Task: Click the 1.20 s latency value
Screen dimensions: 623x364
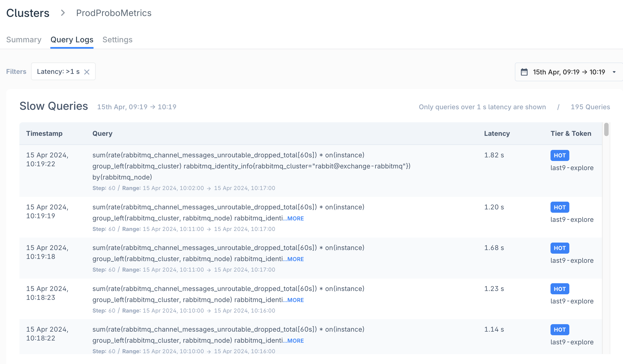Action: click(494, 207)
